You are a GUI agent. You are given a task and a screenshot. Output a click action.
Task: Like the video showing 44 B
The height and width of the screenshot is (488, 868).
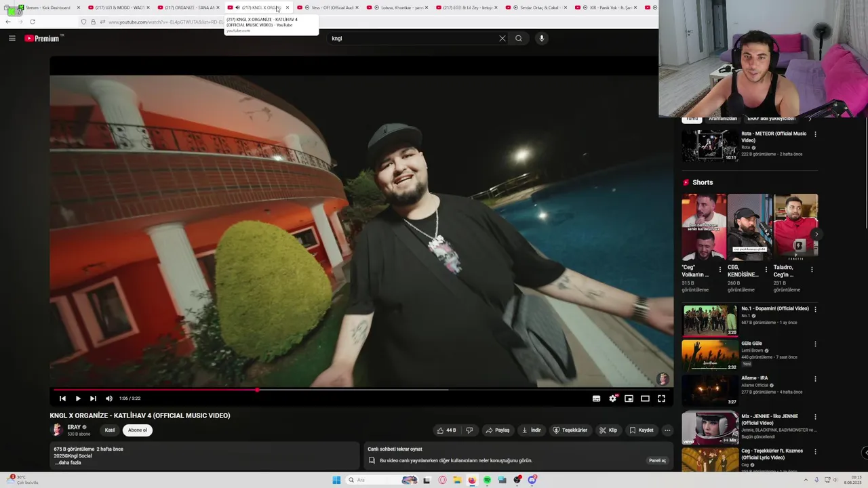pos(446,430)
